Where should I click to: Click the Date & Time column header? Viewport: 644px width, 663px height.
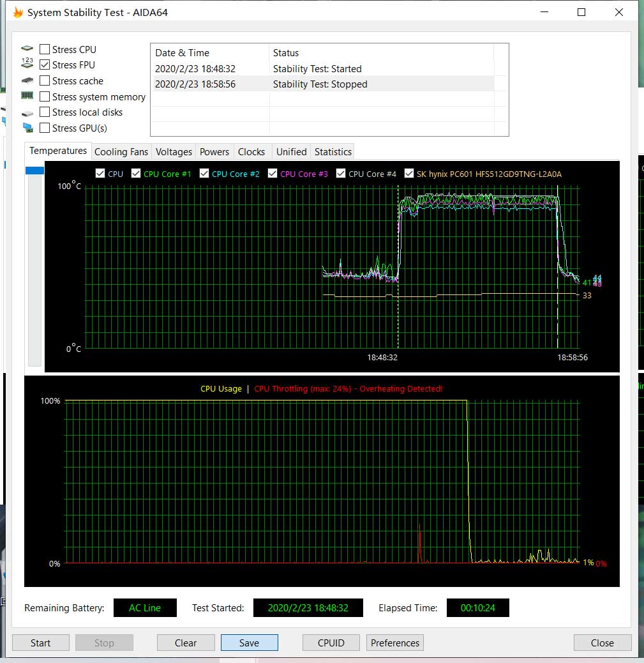coord(210,53)
